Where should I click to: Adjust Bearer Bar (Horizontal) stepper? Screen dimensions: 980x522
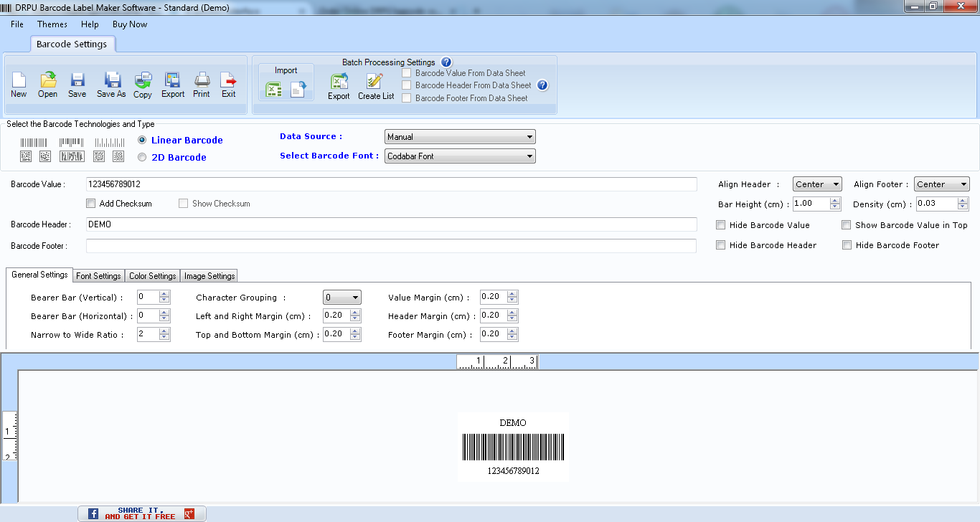pyautogui.click(x=164, y=315)
